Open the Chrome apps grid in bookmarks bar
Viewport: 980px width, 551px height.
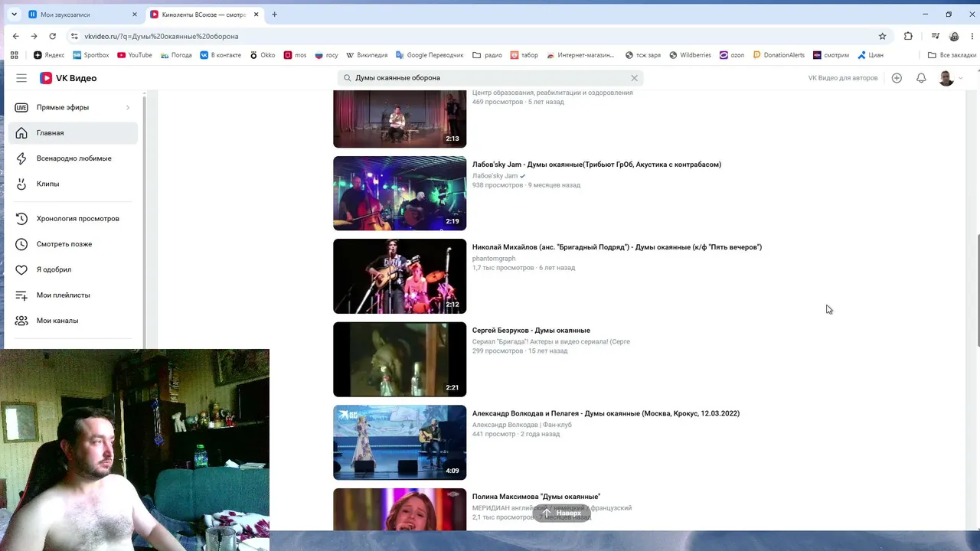click(x=14, y=55)
